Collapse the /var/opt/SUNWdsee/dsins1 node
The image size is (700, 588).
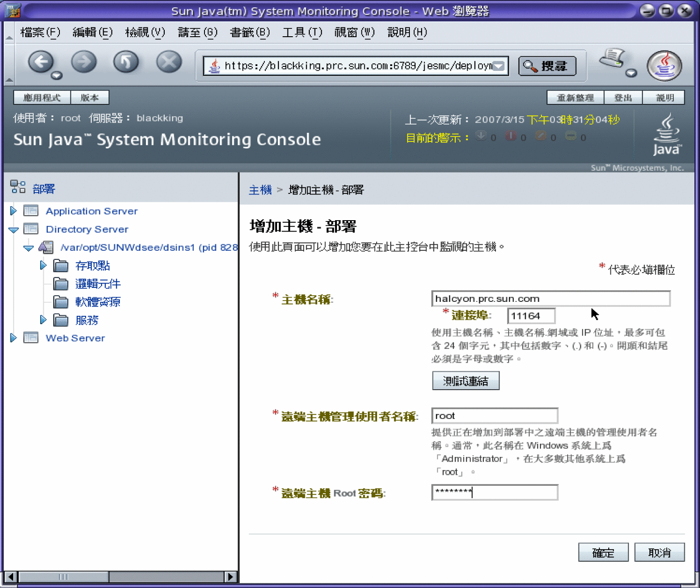[28, 248]
